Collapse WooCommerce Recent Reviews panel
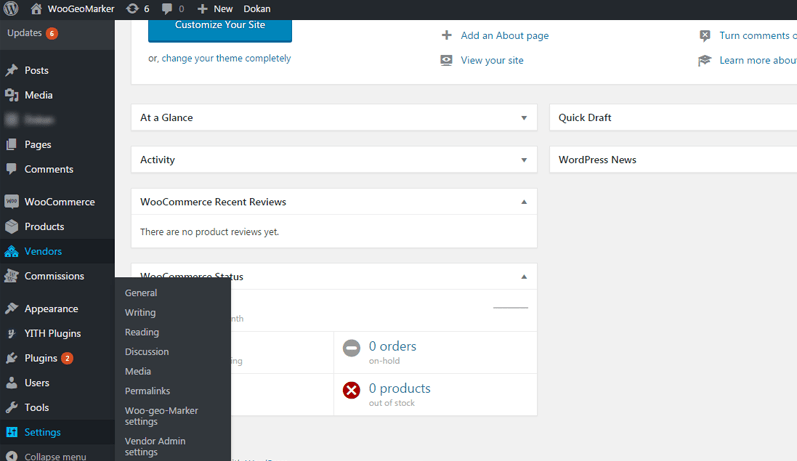This screenshot has height=461, width=797. pyautogui.click(x=524, y=202)
